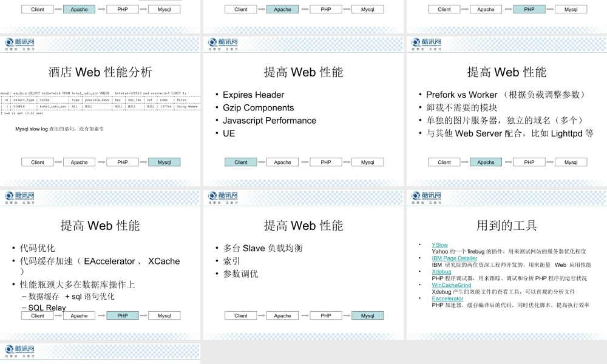The width and height of the screenshot is (607, 364).
Task: Open the IBM Page Detailer hyperlink
Action: [455, 258]
